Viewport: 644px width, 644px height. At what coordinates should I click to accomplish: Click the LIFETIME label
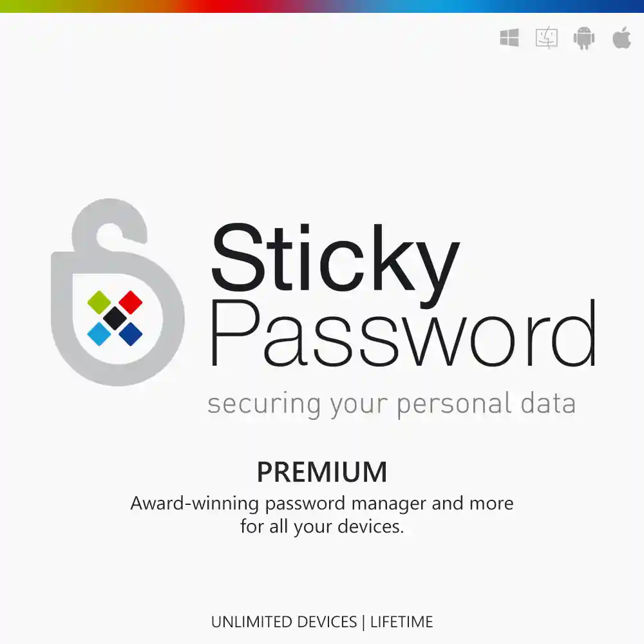click(x=402, y=622)
